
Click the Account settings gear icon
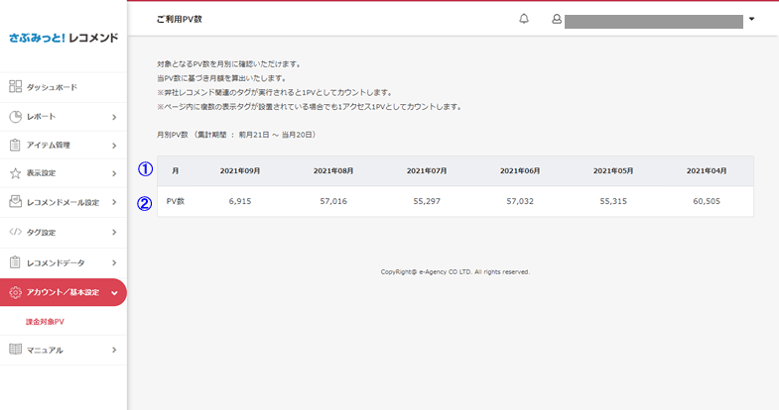[x=15, y=292]
